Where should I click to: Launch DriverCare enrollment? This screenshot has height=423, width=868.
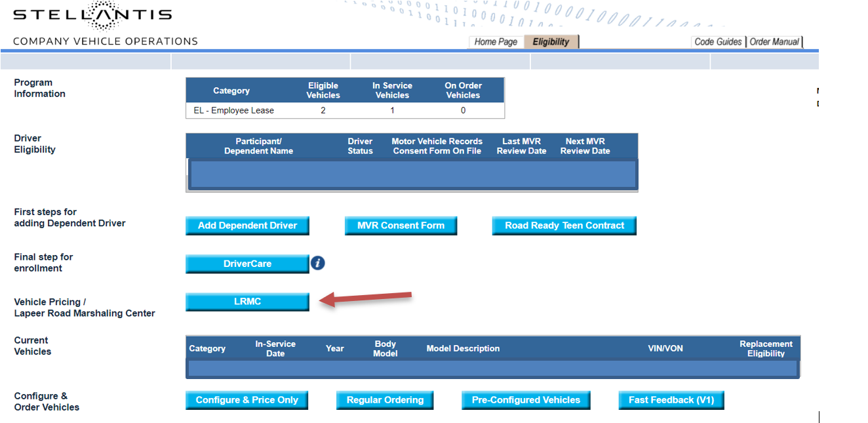point(247,264)
